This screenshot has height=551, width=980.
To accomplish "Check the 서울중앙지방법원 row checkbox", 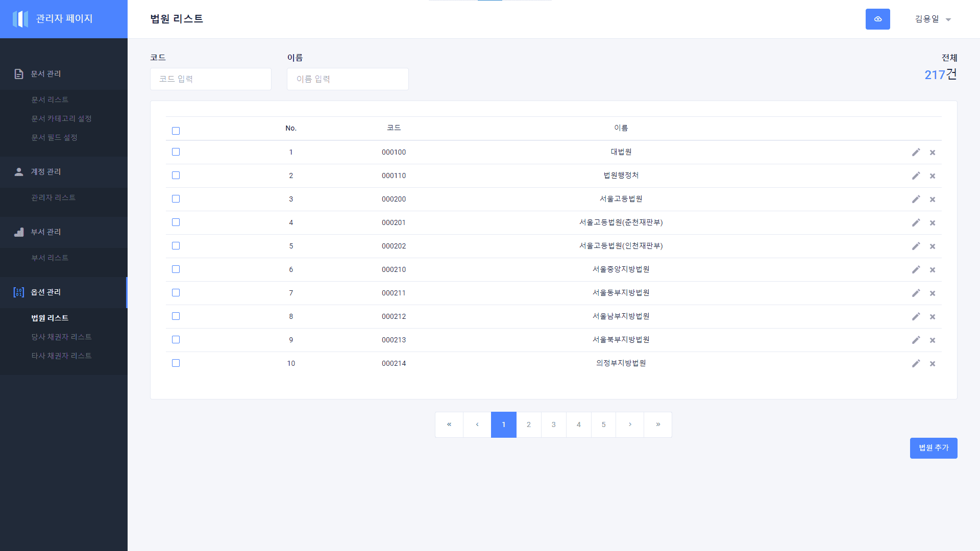I will (176, 269).
